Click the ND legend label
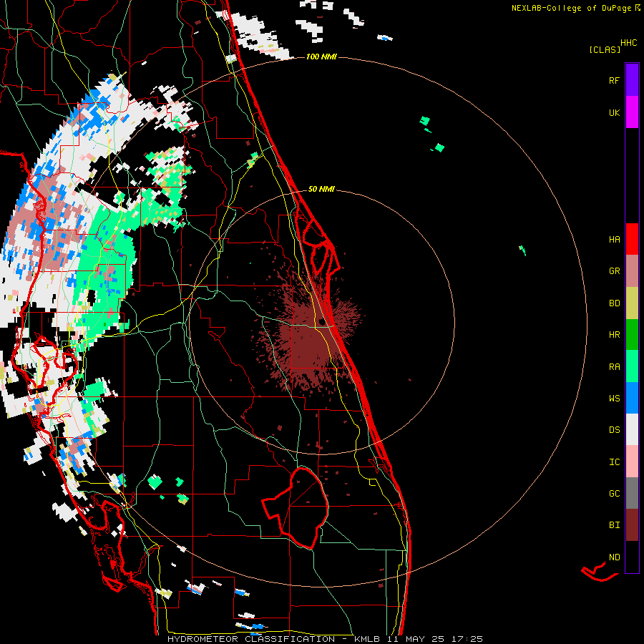This screenshot has height=644, width=644. click(614, 557)
